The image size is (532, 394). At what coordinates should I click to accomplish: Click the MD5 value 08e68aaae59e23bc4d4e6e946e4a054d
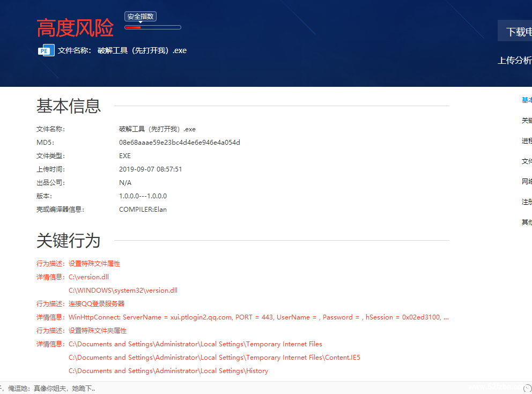click(x=180, y=143)
